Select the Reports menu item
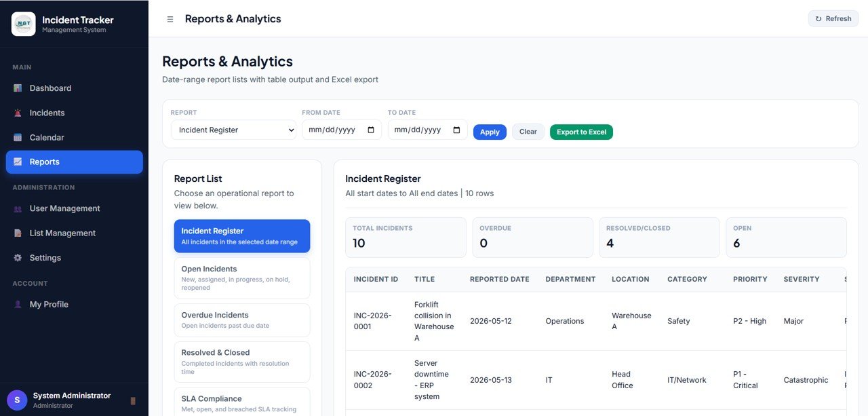Screen dimensions: 868x416 click(75, 162)
